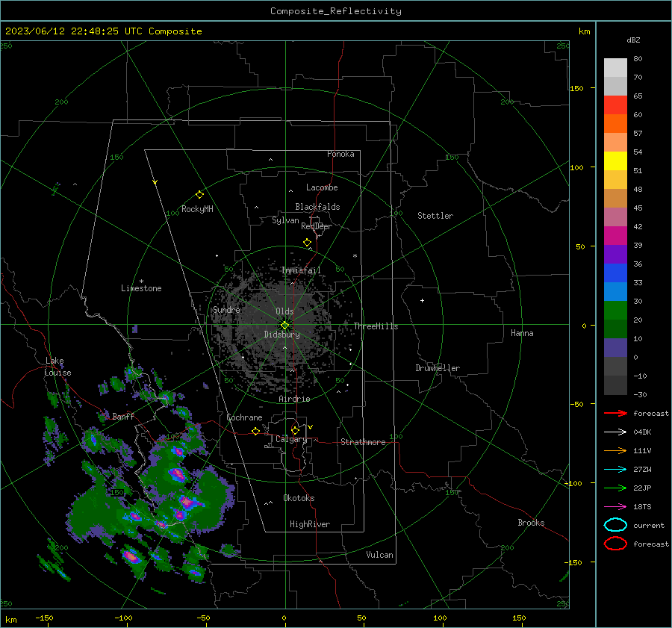Click the red forecast arrow legend icon

615,413
